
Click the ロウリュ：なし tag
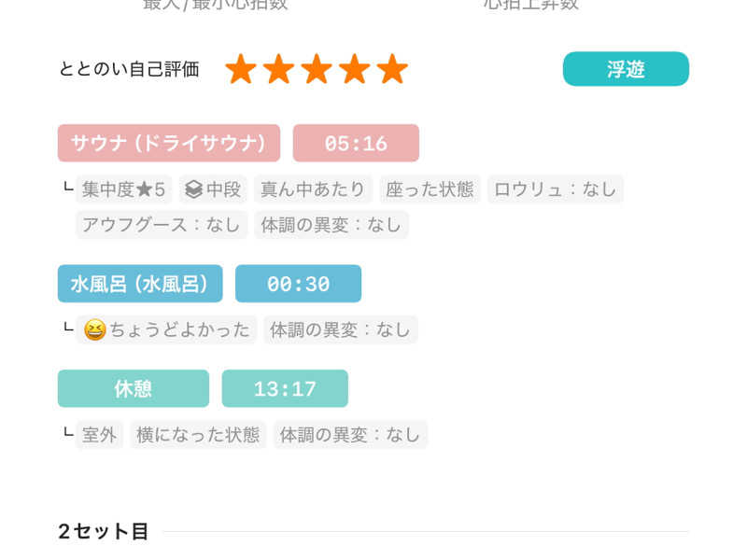click(555, 189)
